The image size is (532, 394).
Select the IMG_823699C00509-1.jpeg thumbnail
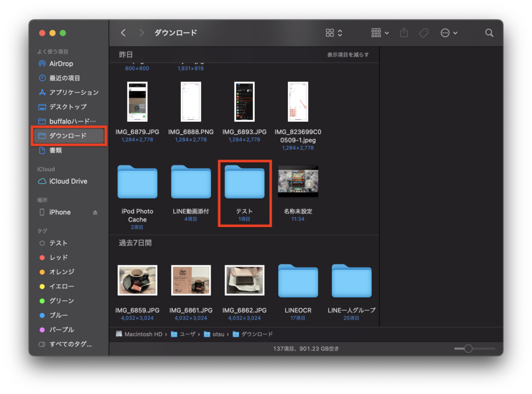[x=298, y=102]
